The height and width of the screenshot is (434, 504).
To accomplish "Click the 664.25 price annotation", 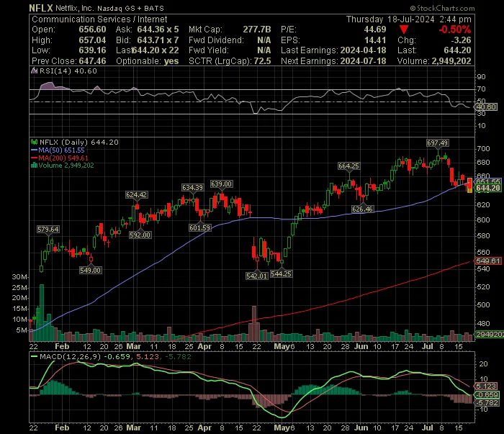I will click(x=348, y=166).
